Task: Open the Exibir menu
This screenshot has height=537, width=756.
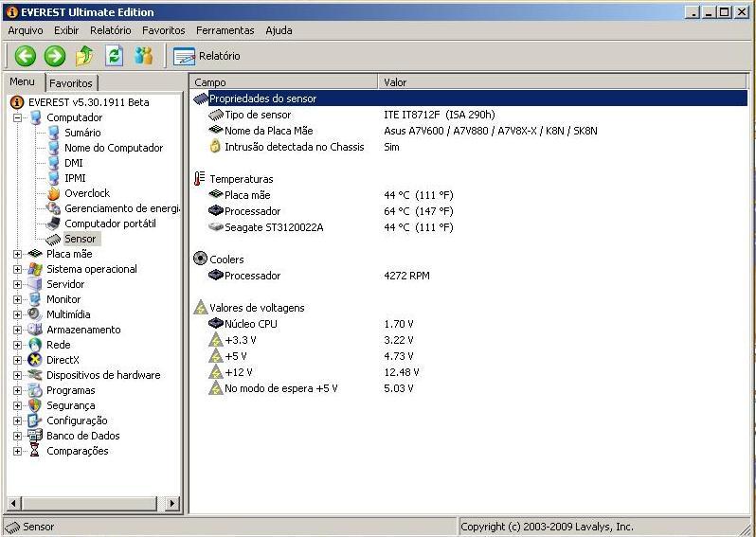Action: [66, 30]
